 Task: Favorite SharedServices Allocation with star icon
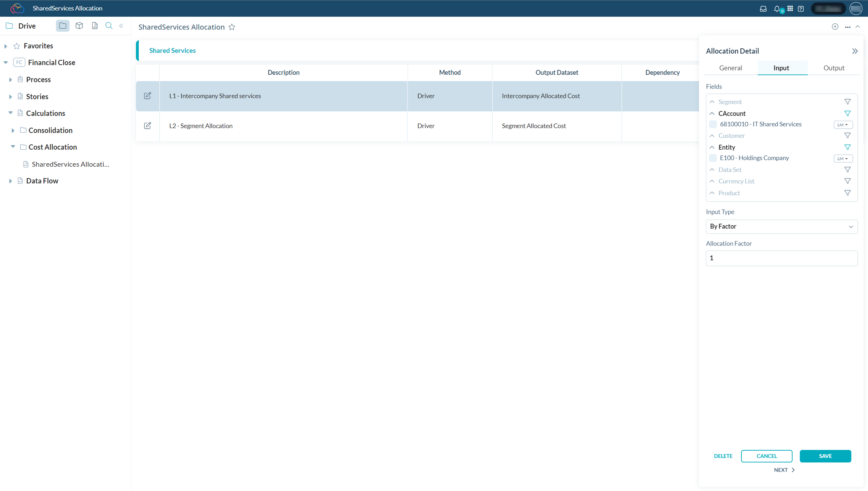pos(232,27)
